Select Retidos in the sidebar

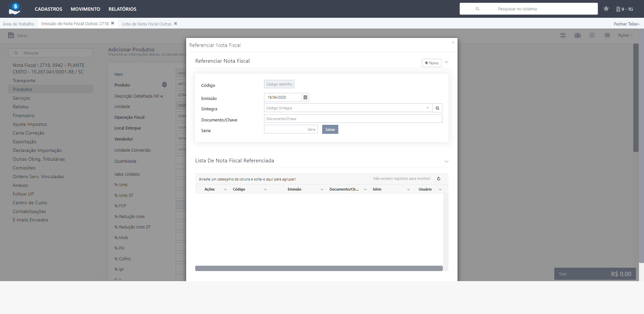coord(20,107)
